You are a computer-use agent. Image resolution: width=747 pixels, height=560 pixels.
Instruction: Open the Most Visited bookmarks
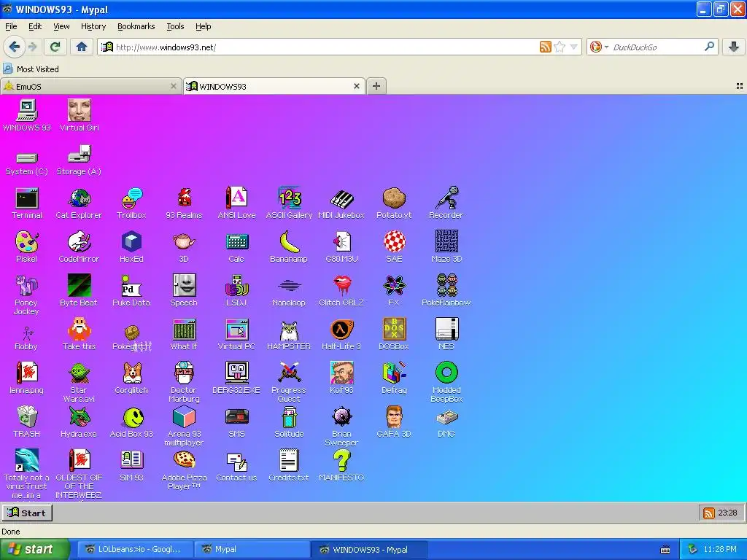[x=31, y=69]
